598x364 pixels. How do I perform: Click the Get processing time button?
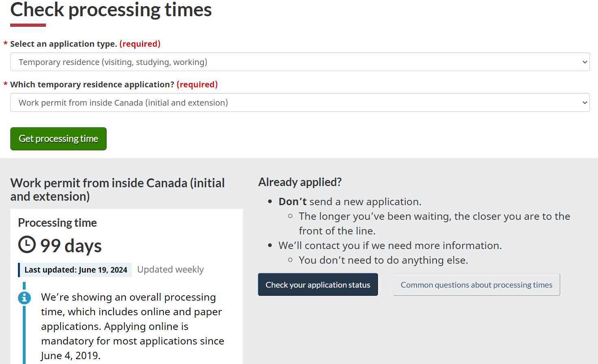coord(58,139)
